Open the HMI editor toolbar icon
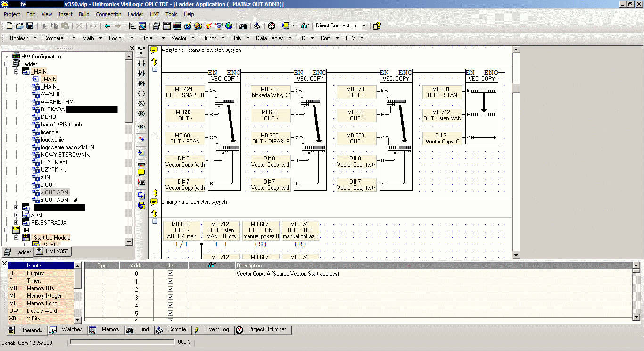The height and width of the screenshot is (351, 644). pyautogui.click(x=168, y=26)
